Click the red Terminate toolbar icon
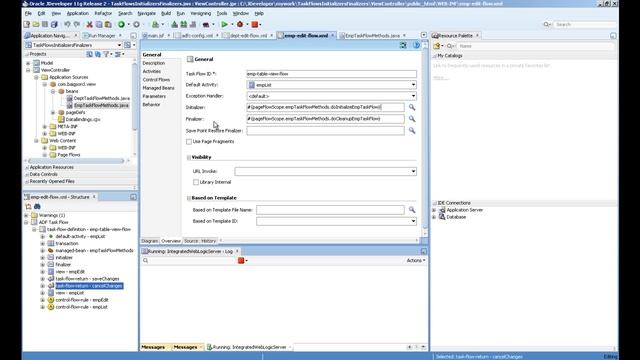The image size is (640, 360). click(x=255, y=24)
